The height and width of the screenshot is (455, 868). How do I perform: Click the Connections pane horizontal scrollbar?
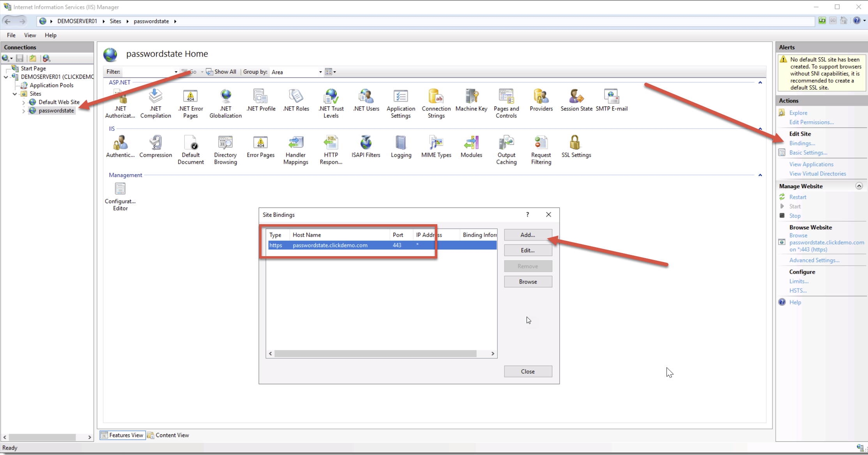point(42,437)
